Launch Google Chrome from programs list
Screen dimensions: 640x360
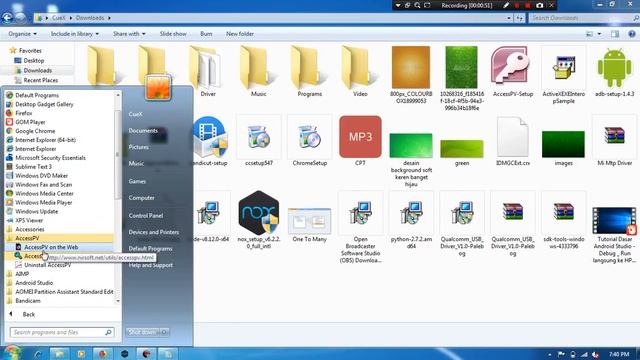tap(35, 131)
